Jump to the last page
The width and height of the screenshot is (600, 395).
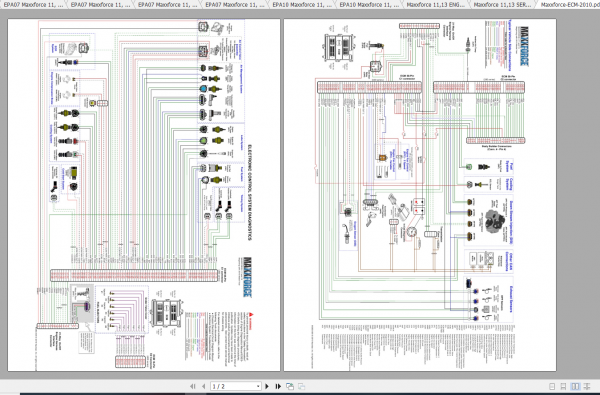[x=278, y=386]
